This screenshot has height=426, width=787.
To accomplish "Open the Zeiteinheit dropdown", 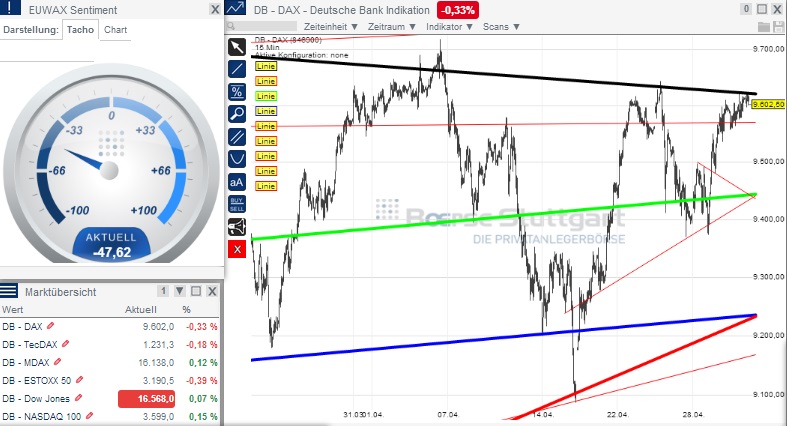I will (x=331, y=27).
